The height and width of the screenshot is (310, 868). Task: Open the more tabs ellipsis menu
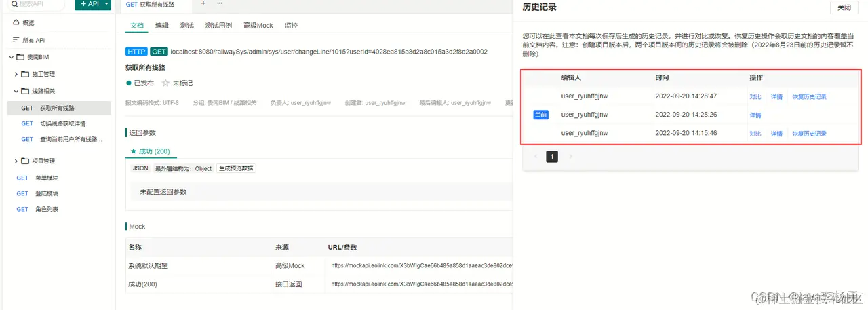(219, 3)
